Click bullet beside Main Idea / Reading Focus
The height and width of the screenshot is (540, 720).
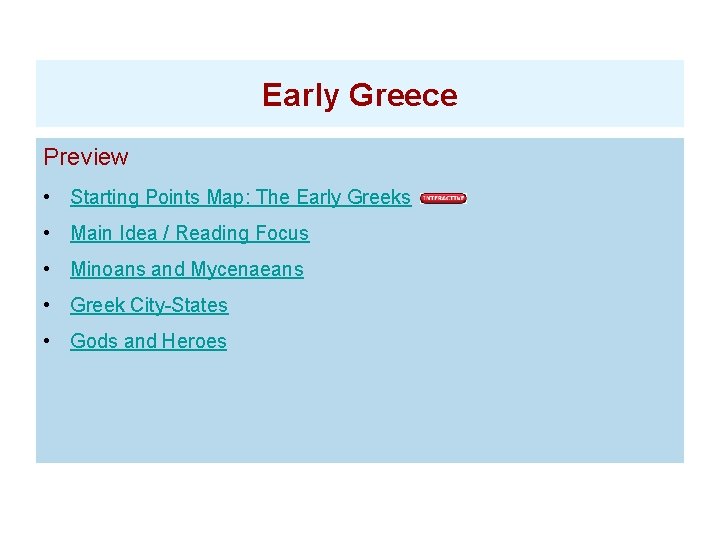point(48,234)
